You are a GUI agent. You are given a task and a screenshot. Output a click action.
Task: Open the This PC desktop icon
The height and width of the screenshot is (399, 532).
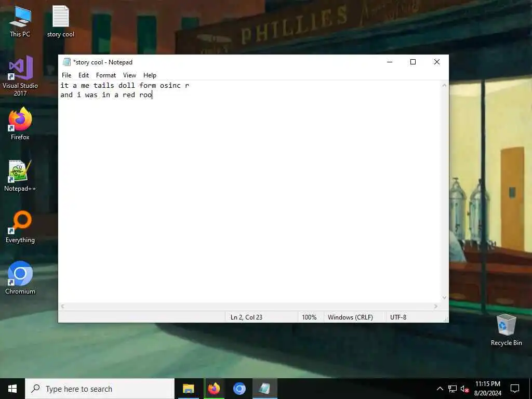(x=20, y=21)
